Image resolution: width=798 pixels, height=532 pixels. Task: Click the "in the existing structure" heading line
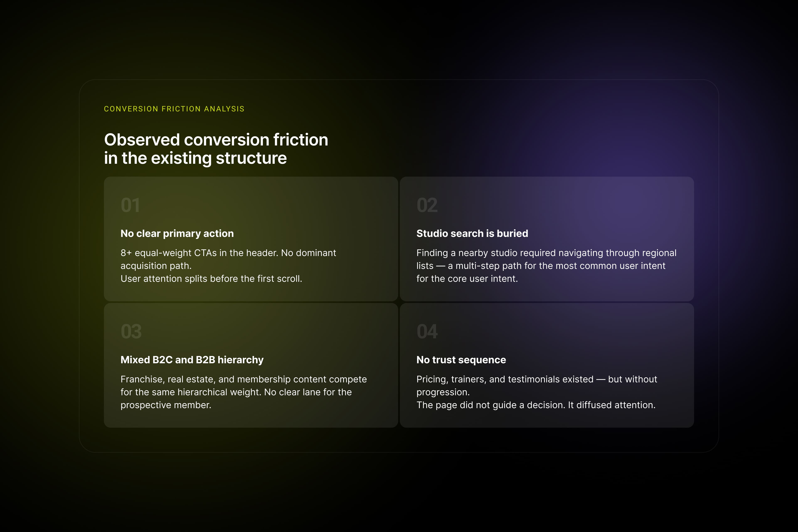pos(195,158)
